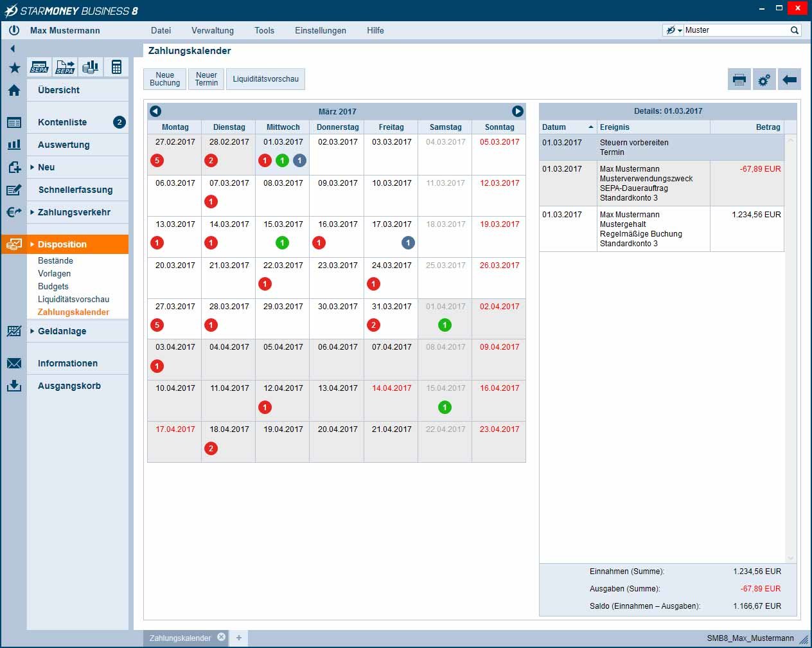Open favorites via the star icon
The width and height of the screenshot is (812, 648).
pyautogui.click(x=14, y=67)
